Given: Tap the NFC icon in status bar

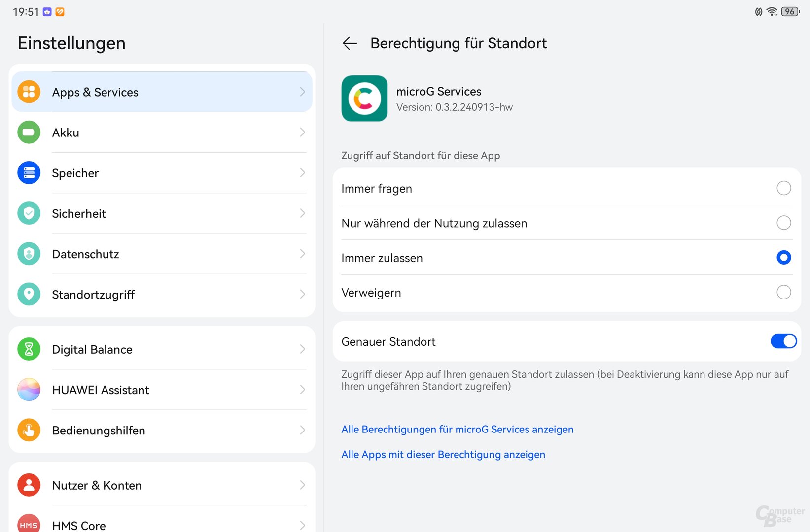Looking at the screenshot, I should [x=759, y=12].
